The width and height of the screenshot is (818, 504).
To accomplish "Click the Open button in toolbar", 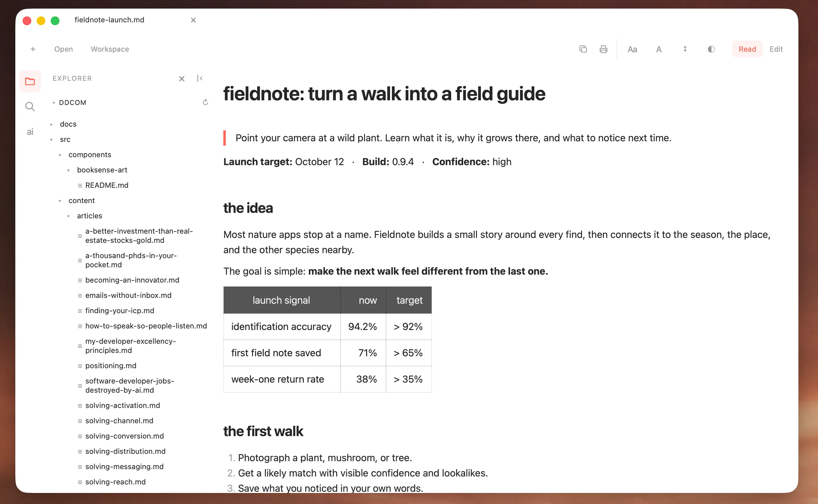I will (x=63, y=49).
